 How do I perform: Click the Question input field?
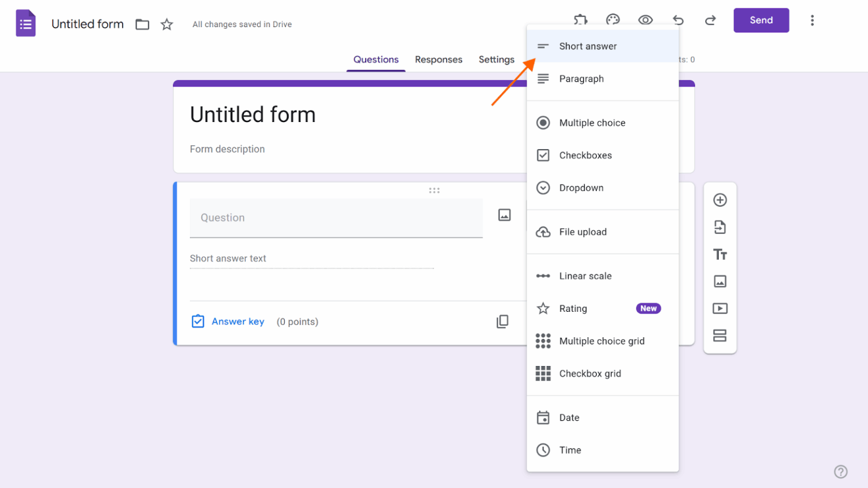click(x=336, y=218)
